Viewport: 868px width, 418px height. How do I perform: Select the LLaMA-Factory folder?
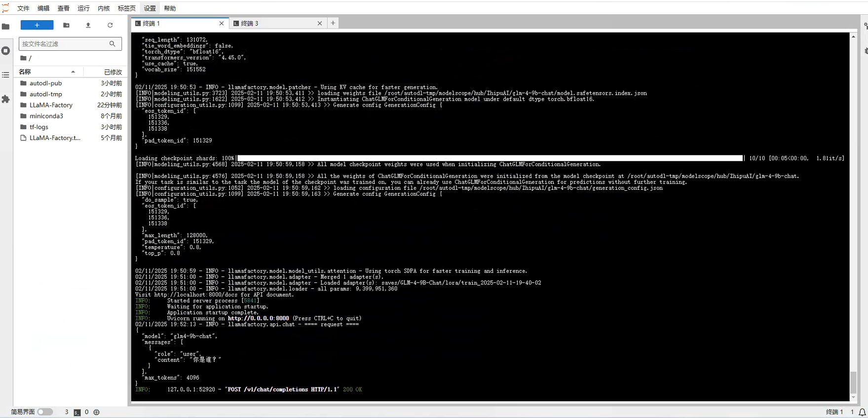pos(71,105)
